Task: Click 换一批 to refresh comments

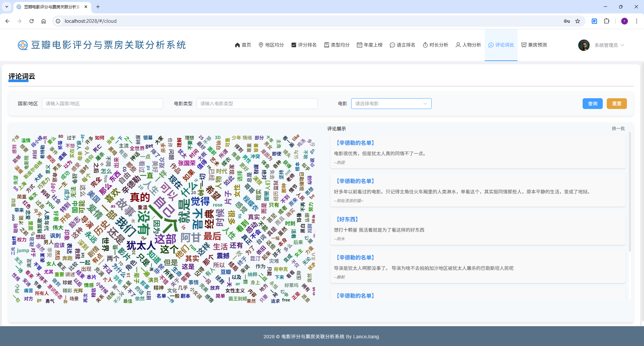Action: coord(618,128)
